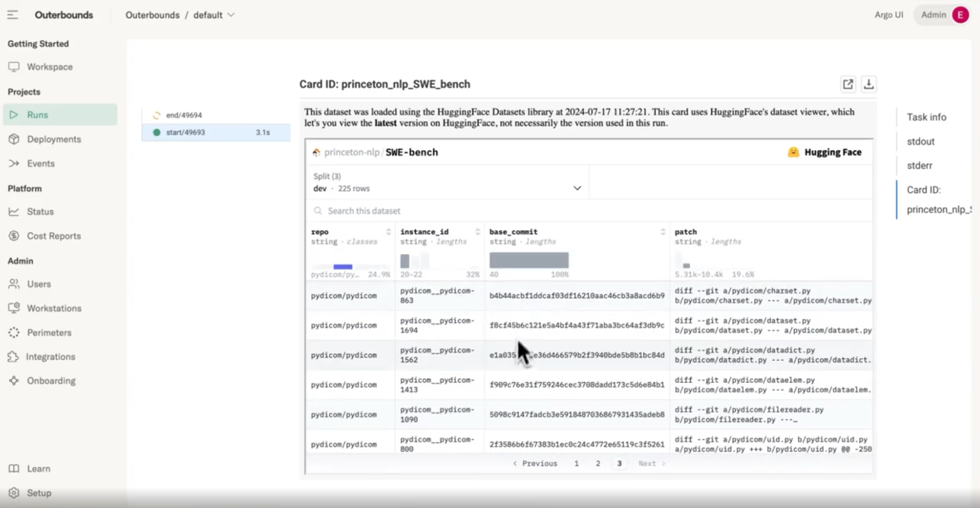The height and width of the screenshot is (508, 980).
Task: Jump to stdout section
Action: click(x=920, y=142)
